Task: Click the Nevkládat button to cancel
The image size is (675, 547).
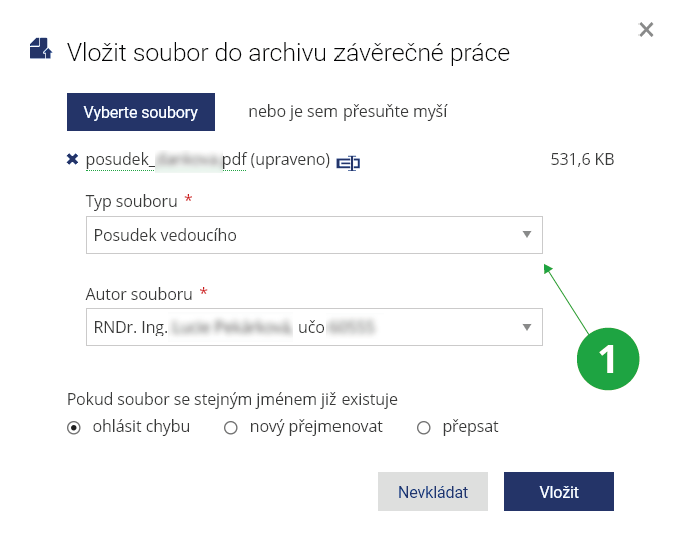Action: [431, 492]
